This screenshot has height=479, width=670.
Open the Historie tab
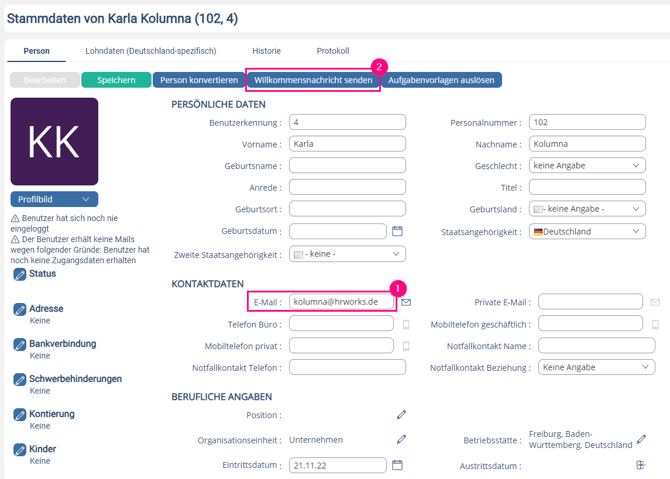pyautogui.click(x=266, y=51)
